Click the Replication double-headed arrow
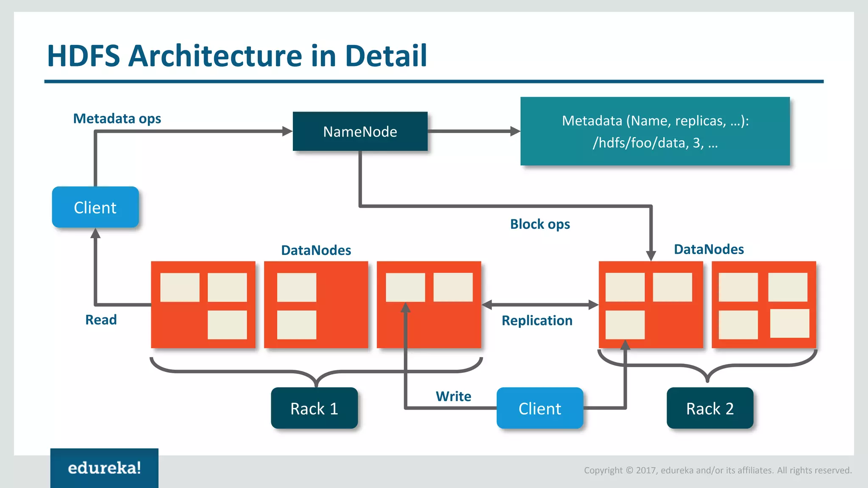This screenshot has height=488, width=868. (x=540, y=304)
